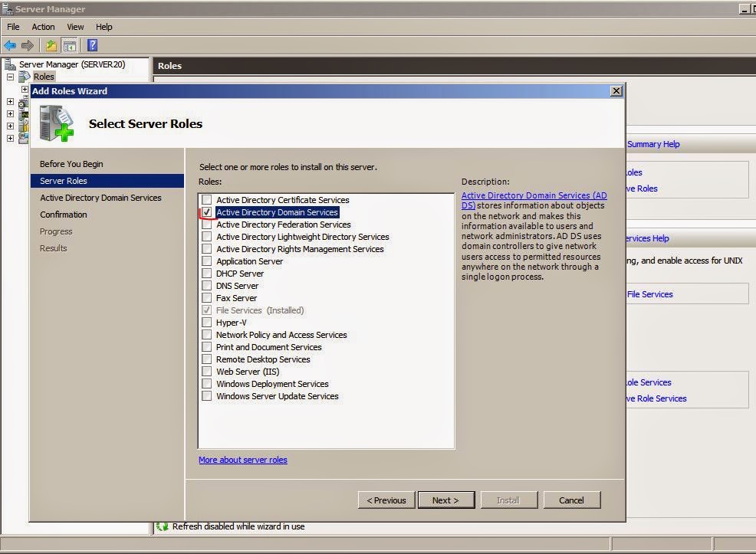The image size is (756, 554).
Task: Click the Server Manager title bar icon
Action: (x=7, y=8)
